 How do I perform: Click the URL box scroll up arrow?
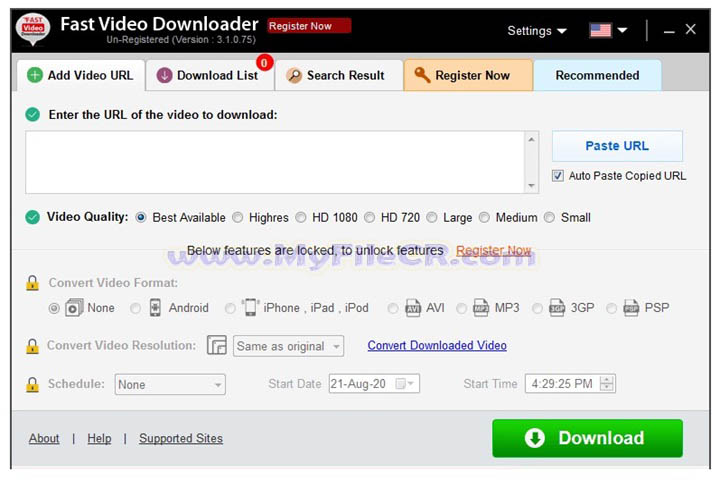(x=531, y=139)
